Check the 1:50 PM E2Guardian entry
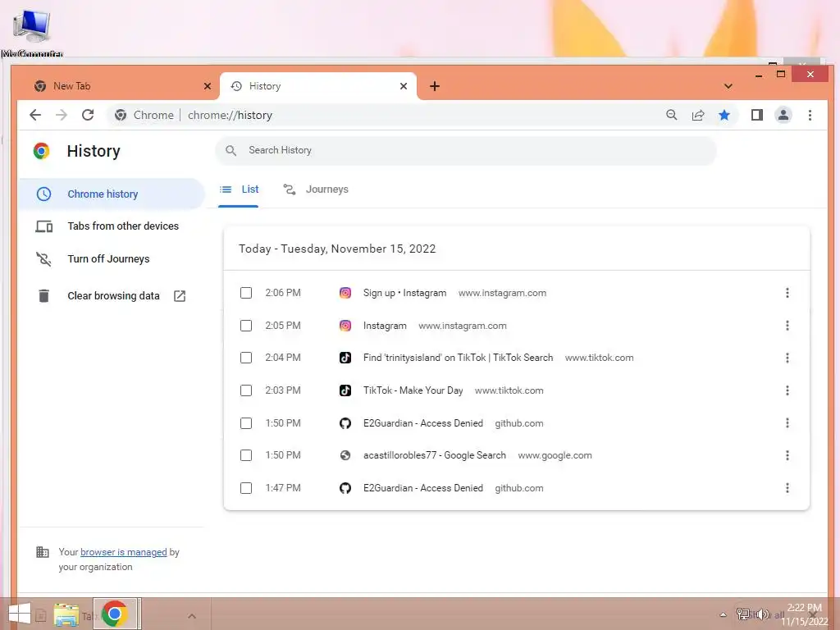Image resolution: width=840 pixels, height=630 pixels. 246,422
